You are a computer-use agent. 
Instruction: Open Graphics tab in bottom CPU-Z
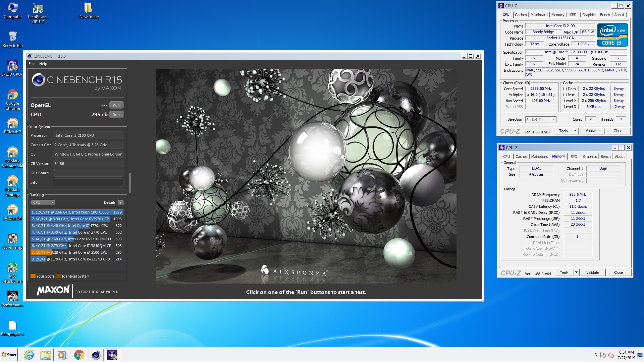(590, 157)
